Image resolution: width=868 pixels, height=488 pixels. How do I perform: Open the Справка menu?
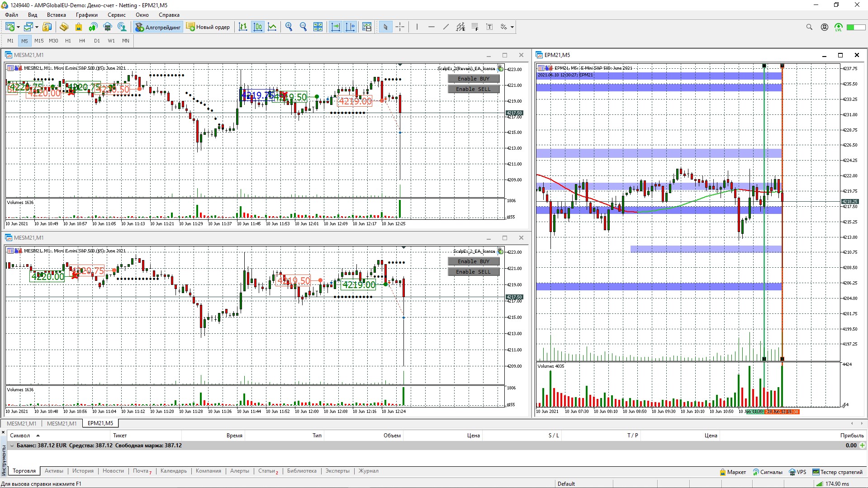click(169, 15)
